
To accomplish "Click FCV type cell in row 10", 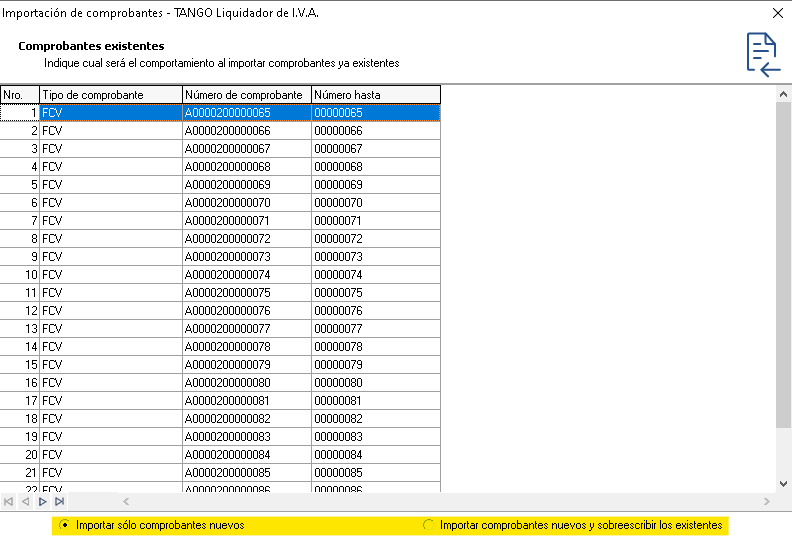I will tap(111, 275).
